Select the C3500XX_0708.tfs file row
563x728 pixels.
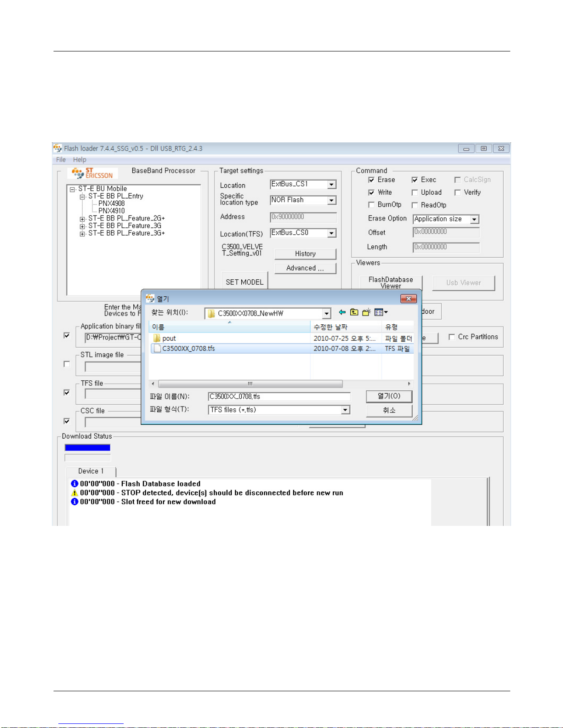(282, 349)
